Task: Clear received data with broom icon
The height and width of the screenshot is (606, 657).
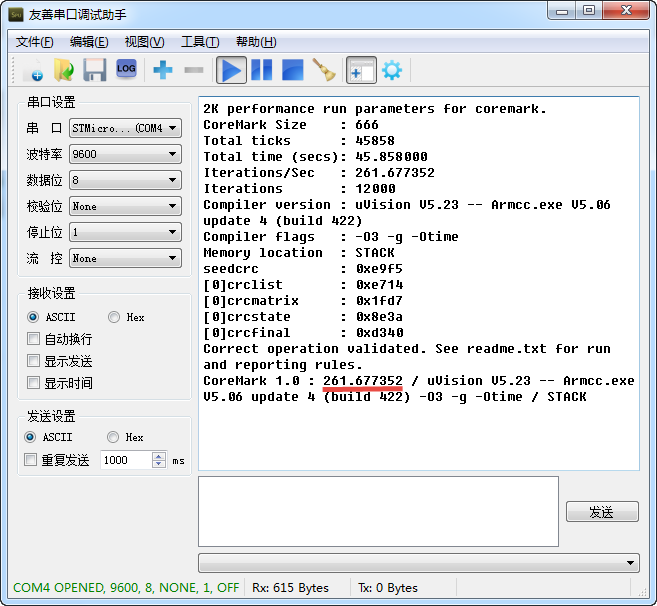Action: [x=324, y=70]
